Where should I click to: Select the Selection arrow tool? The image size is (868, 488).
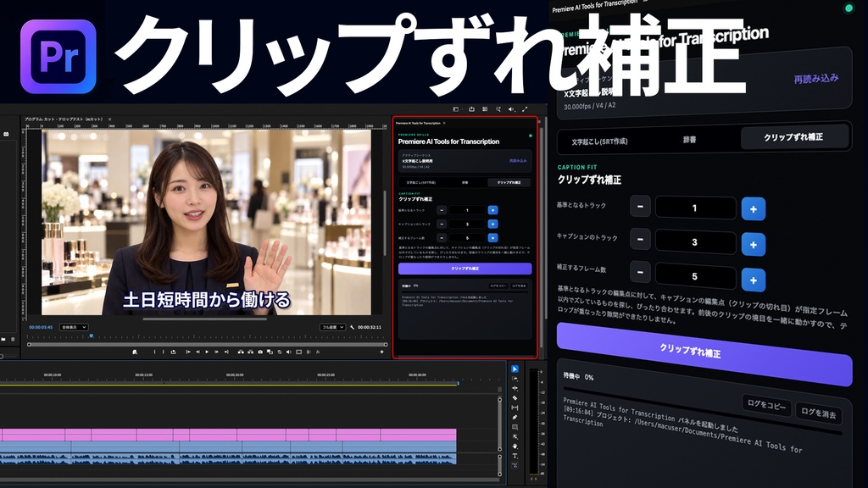pos(515,369)
